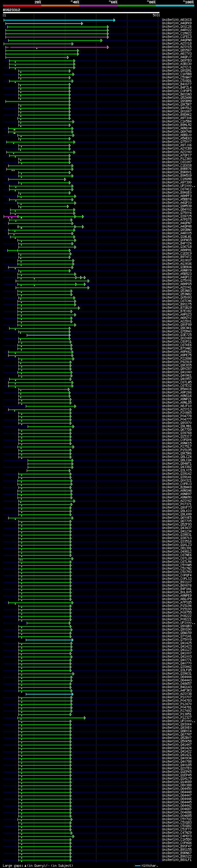The height and width of the screenshot is (868, 197).
Task: Select the UniRef100_Q9SBM9 label
Action: [177, 101]
